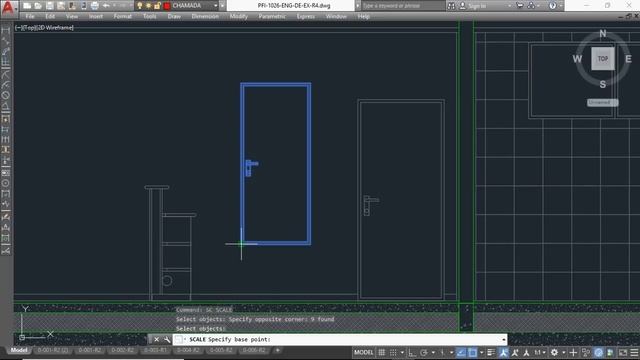Toggle Annotation Visibility in status bar

(x=504, y=352)
